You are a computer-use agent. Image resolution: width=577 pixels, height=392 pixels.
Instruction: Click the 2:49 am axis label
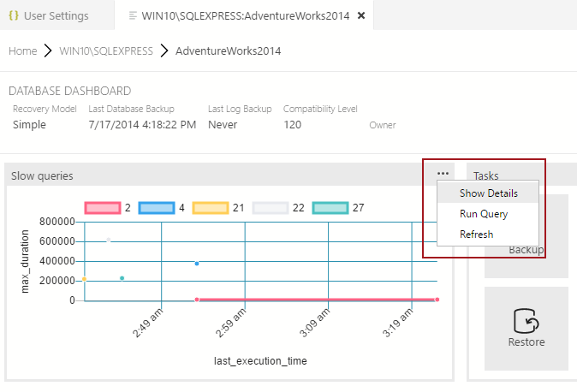click(x=147, y=324)
